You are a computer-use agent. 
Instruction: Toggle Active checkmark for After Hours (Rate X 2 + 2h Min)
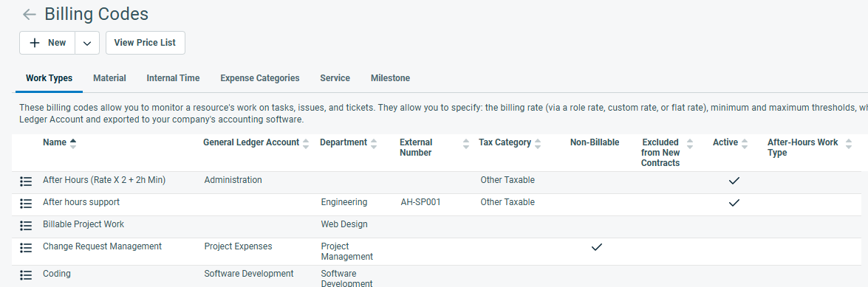click(x=734, y=181)
